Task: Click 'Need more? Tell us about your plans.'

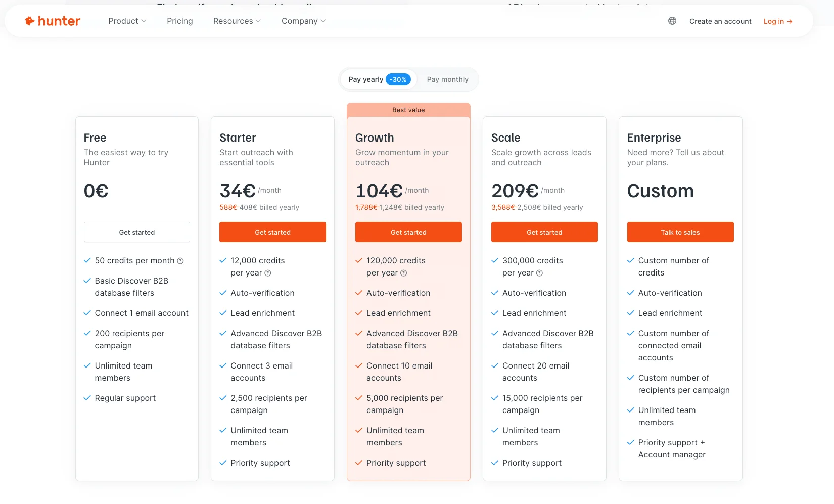Action: 675,157
